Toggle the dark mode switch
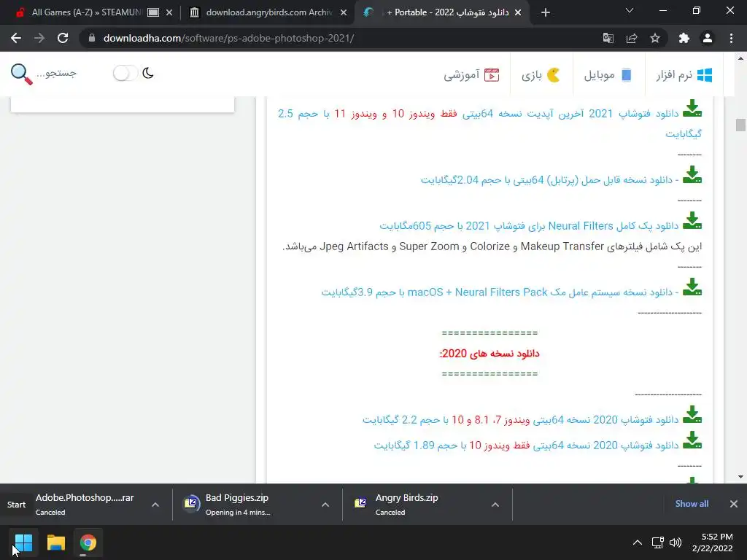Screen dimensions: 747x560 [x=125, y=74]
